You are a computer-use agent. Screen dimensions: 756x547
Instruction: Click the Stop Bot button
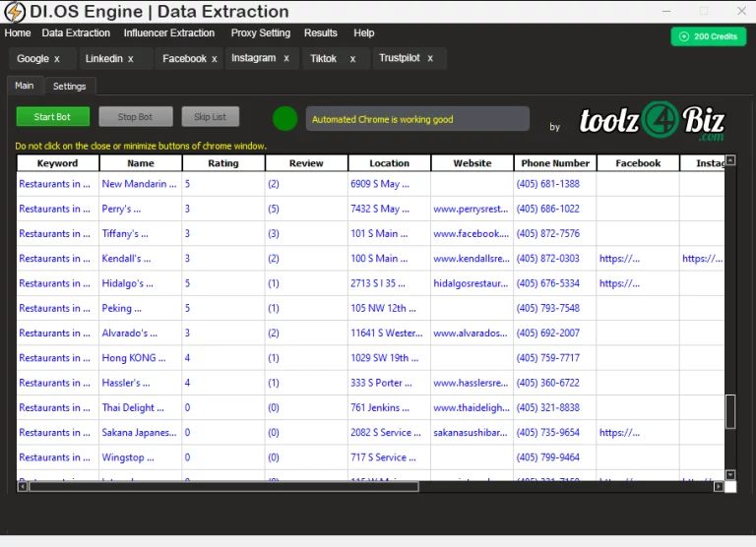point(136,117)
